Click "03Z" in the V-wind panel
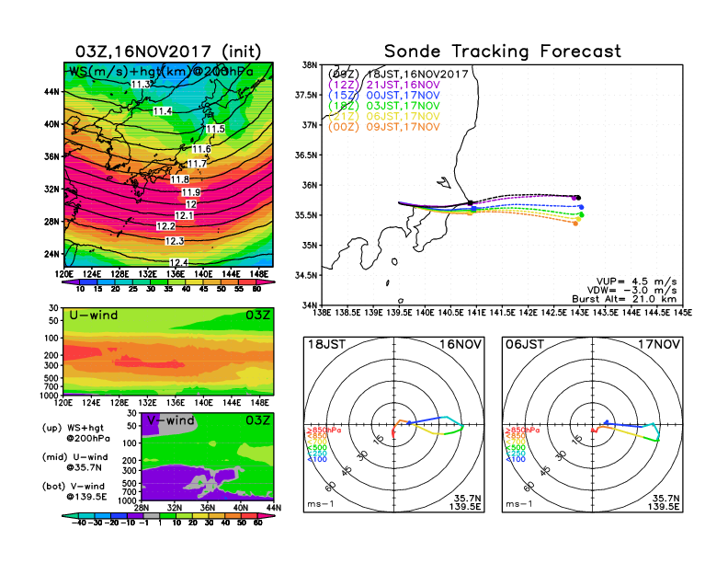 257,420
